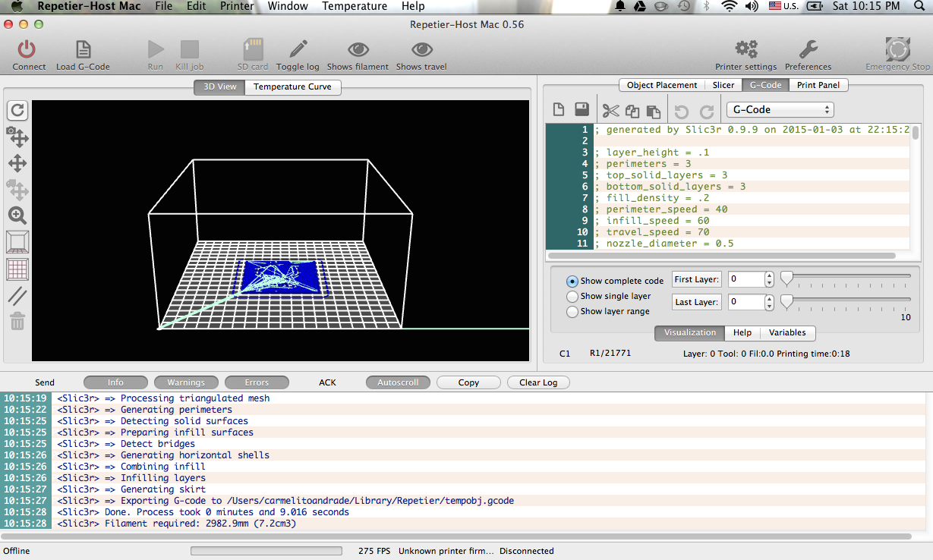This screenshot has width=933, height=560.
Task: Click the trash delete icon in view toolbar
Action: point(17,321)
